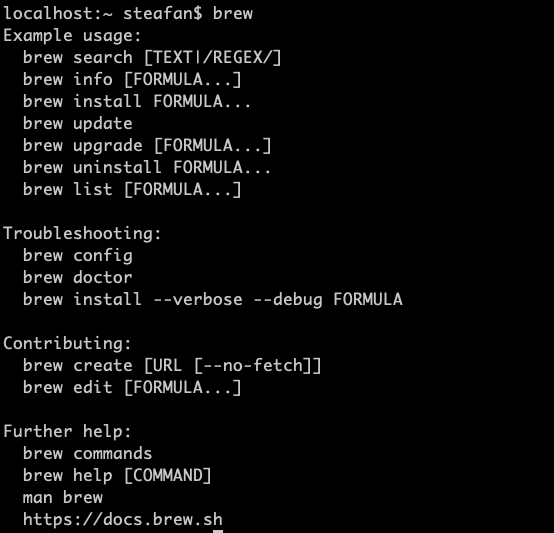Click the 'brew upgrade [FORMULA...]' line
Screen dimensions: 554x533
point(147,146)
